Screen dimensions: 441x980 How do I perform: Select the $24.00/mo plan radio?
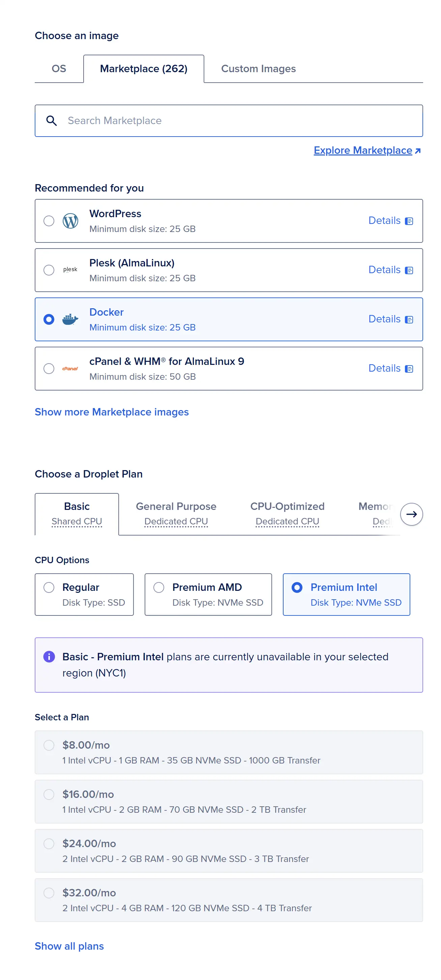tap(49, 843)
